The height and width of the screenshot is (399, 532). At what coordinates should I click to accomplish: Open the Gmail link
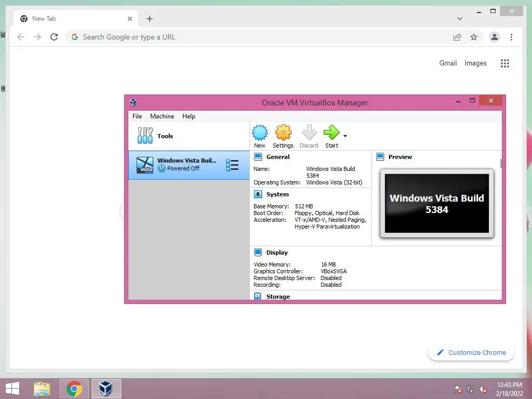(x=448, y=63)
